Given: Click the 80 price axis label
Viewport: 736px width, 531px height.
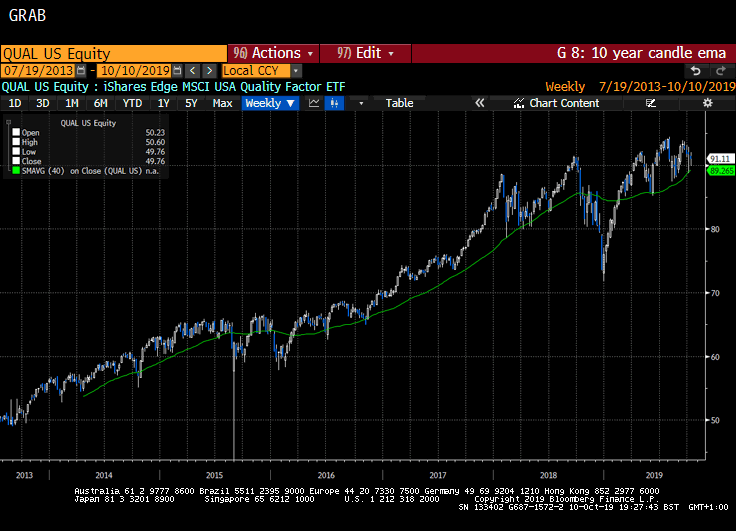Looking at the screenshot, I should coord(715,229).
